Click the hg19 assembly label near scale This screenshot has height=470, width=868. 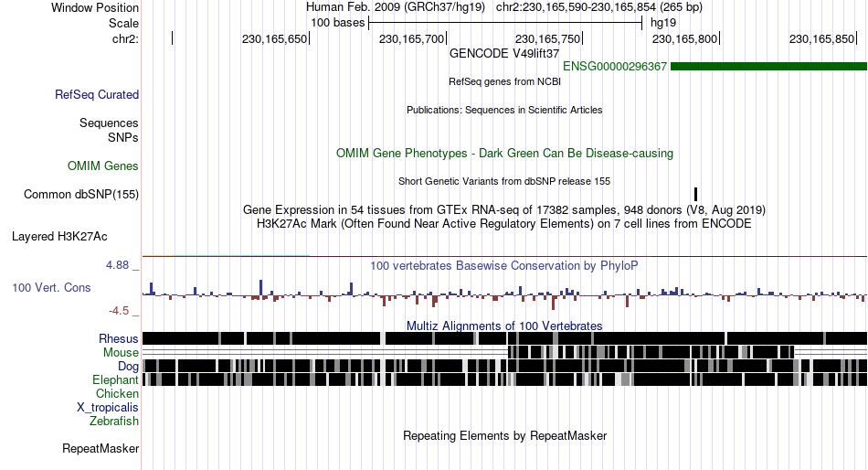point(663,23)
